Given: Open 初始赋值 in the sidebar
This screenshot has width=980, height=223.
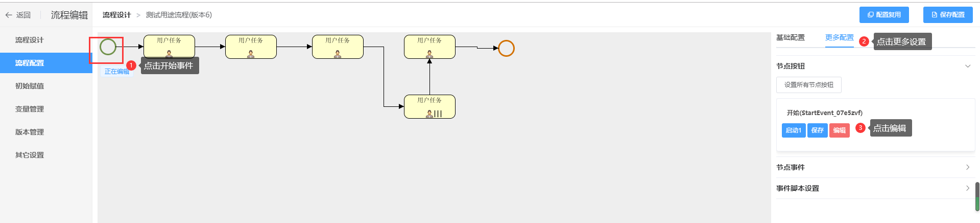Looking at the screenshot, I should [x=30, y=86].
